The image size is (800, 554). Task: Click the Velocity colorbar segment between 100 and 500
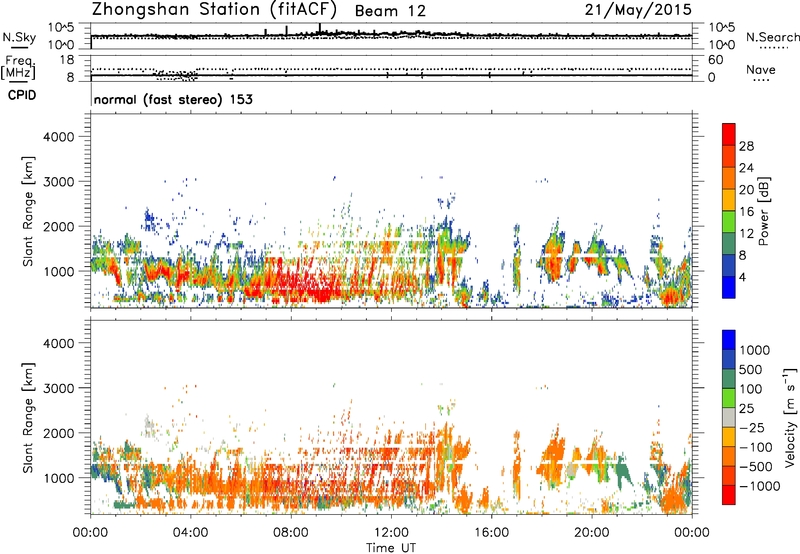pyautogui.click(x=729, y=379)
